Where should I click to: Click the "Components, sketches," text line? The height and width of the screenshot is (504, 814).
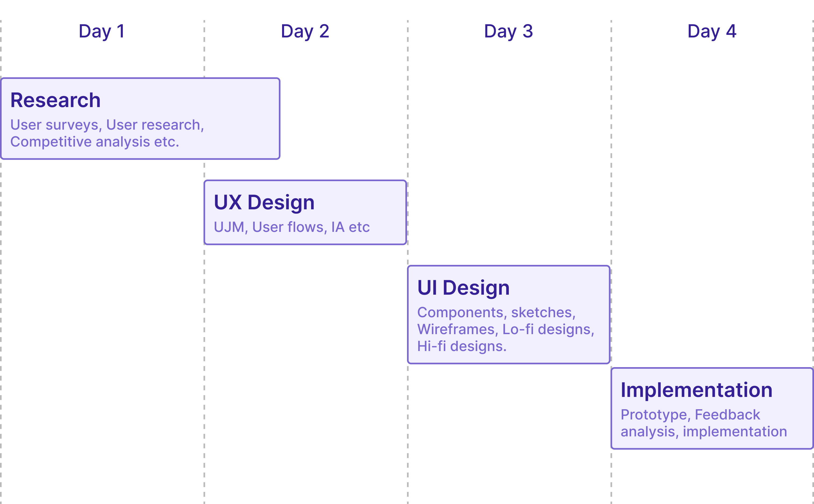(496, 312)
